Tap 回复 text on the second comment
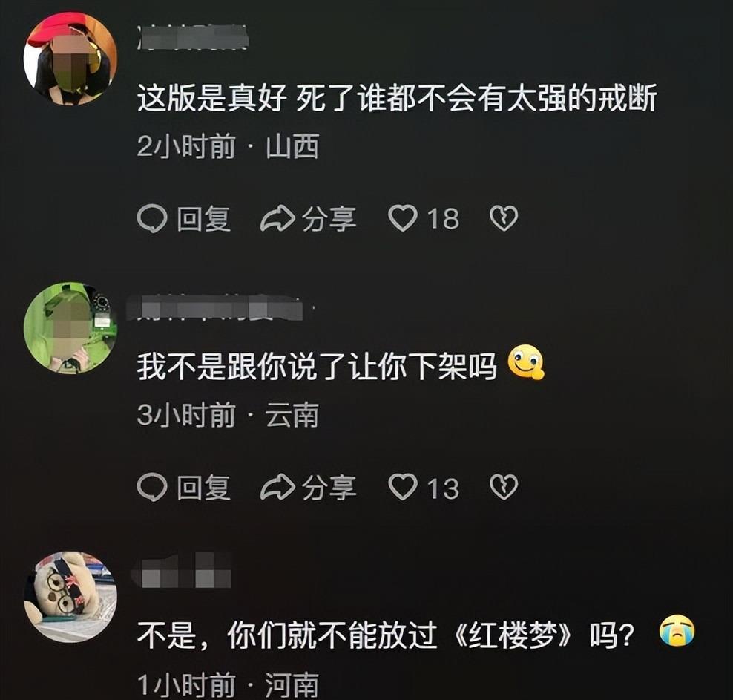Screen dimensions: 733x700 (x=204, y=487)
